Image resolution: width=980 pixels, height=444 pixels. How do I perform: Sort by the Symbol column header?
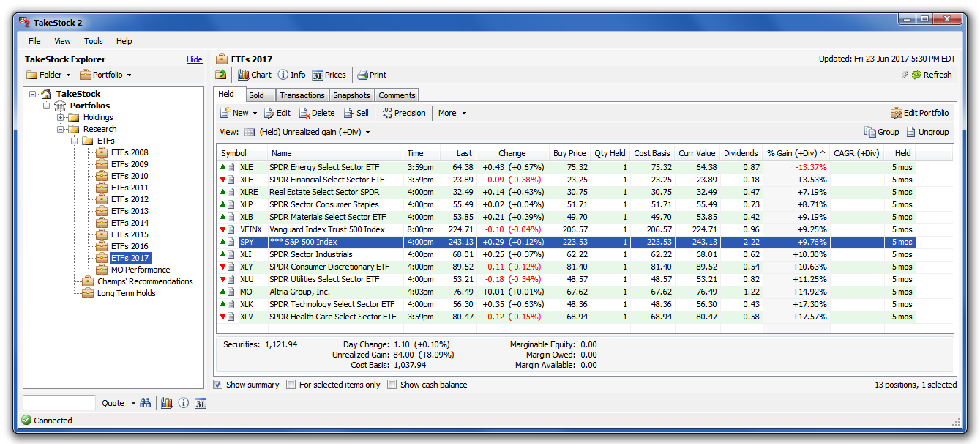[243, 153]
